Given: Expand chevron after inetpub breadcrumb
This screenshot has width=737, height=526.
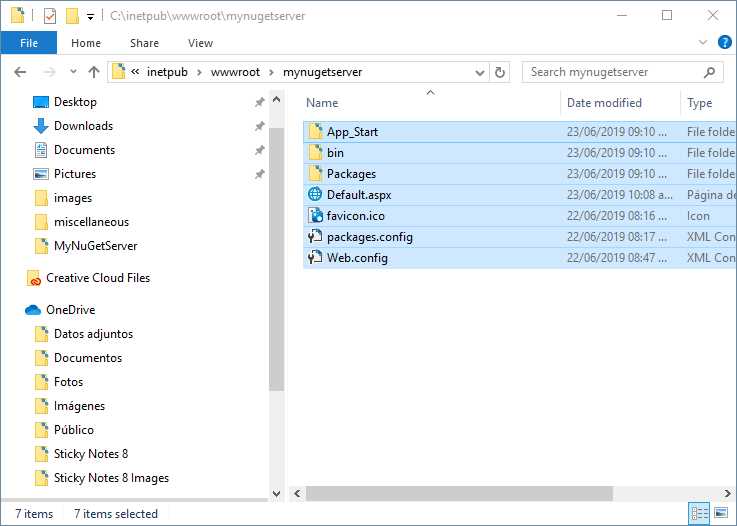Looking at the screenshot, I should coord(199,72).
